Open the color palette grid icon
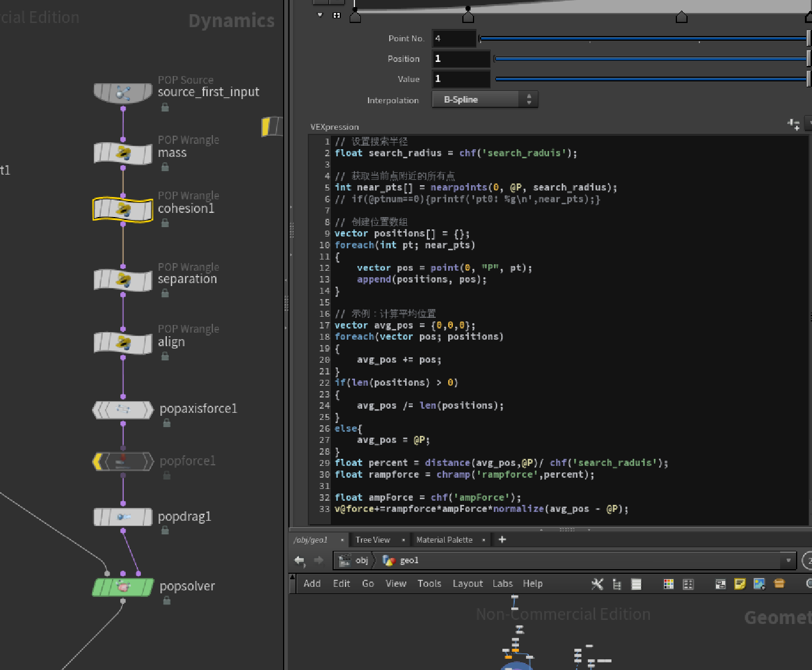 [668, 584]
